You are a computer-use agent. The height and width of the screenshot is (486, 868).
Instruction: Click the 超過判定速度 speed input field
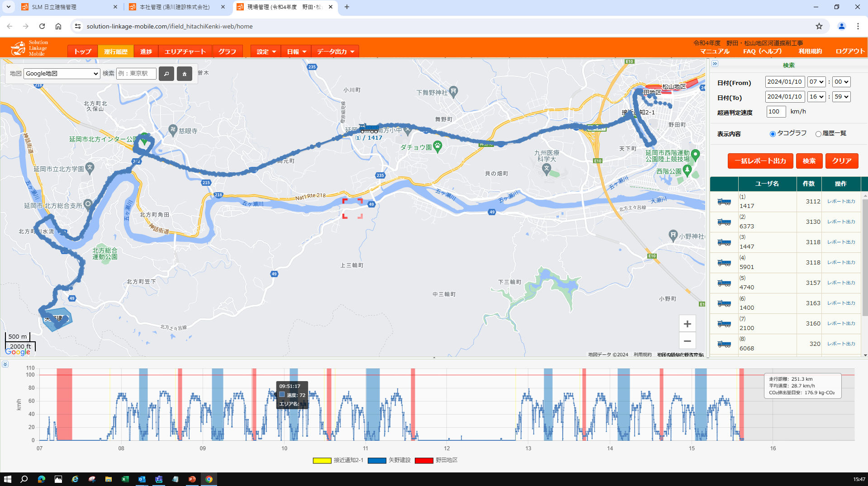776,112
